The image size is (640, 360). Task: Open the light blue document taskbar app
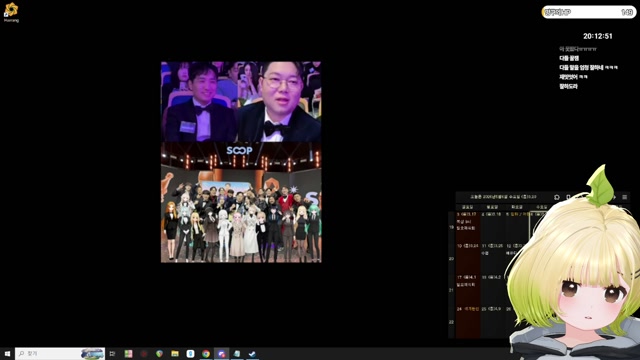tap(237, 353)
